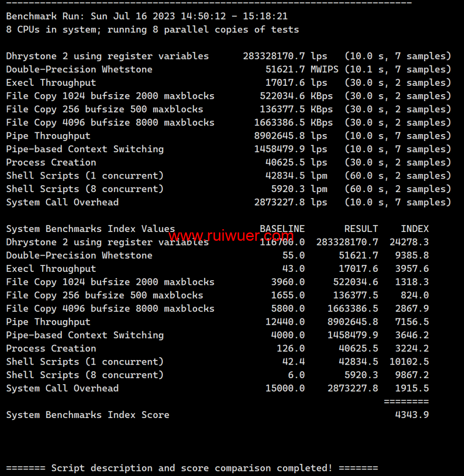Click System Call Overhead index value 1915.5
Screen dimensions: 464x476
click(412, 388)
